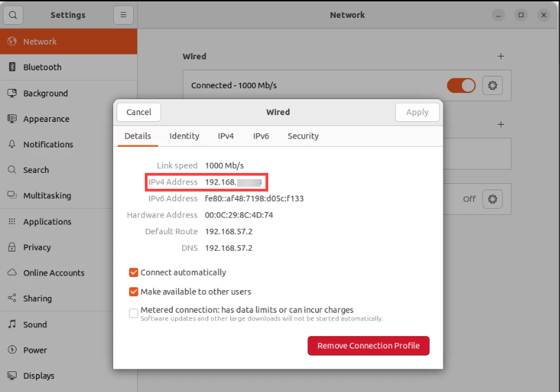
Task: Go to Sound settings in sidebar
Action: click(x=35, y=324)
